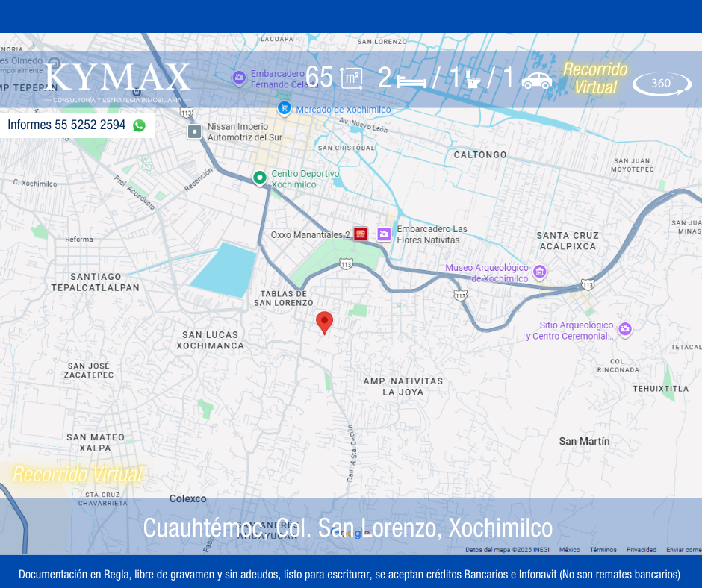This screenshot has width=702, height=588.
Task: Click the TABLAS DE SAN LORENZO label
Action: click(x=284, y=298)
